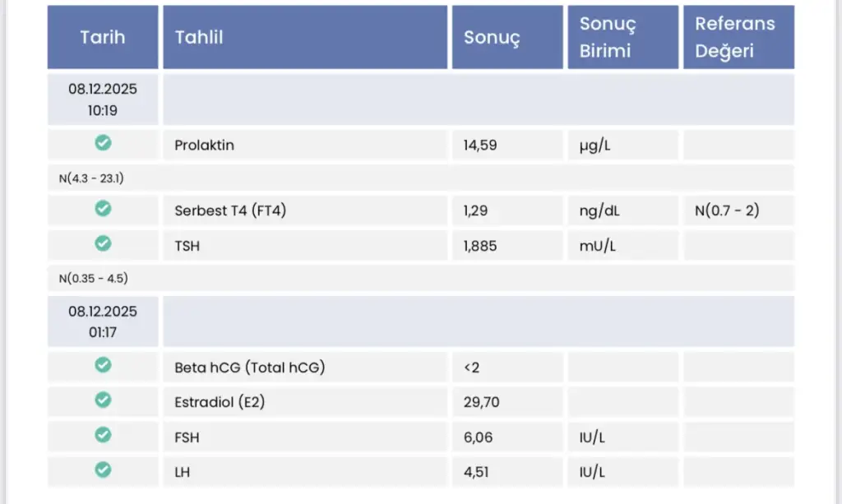
Task: Click the Tarih column header
Action: point(103,37)
